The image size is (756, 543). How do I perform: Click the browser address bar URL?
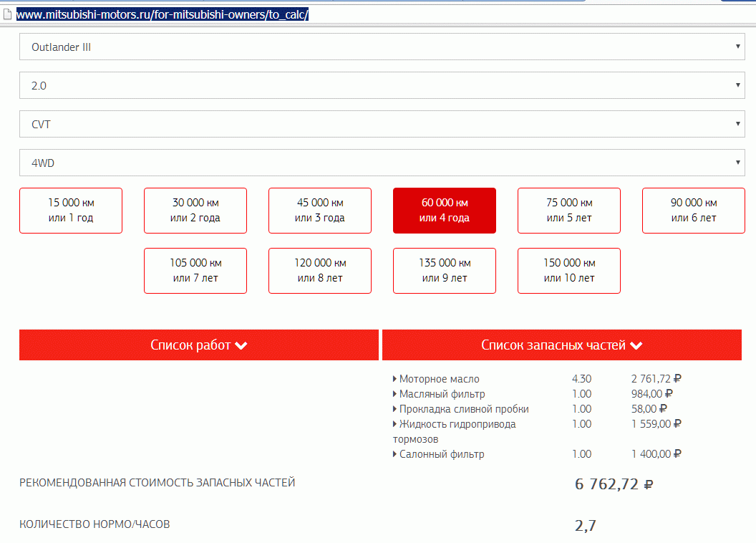[x=163, y=14]
